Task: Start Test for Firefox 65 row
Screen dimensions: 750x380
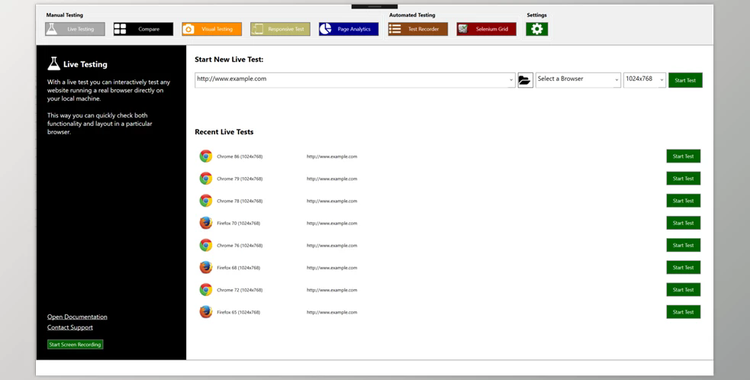Action: click(684, 312)
